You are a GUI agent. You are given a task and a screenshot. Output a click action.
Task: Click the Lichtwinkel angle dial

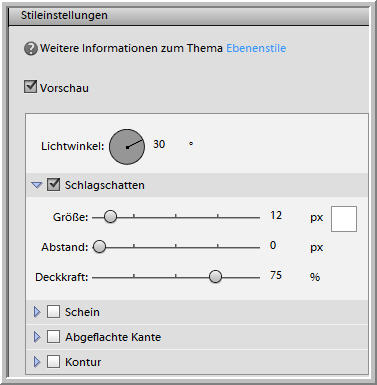click(127, 147)
